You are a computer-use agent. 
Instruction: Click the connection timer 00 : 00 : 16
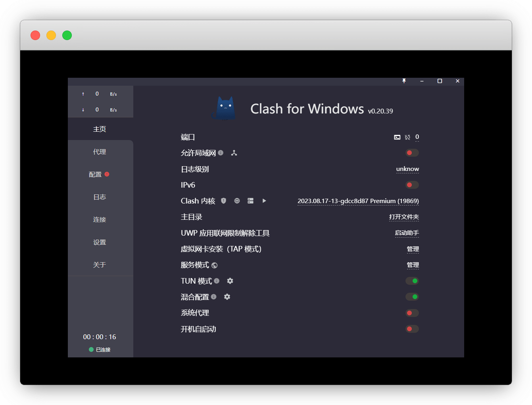[x=100, y=337]
